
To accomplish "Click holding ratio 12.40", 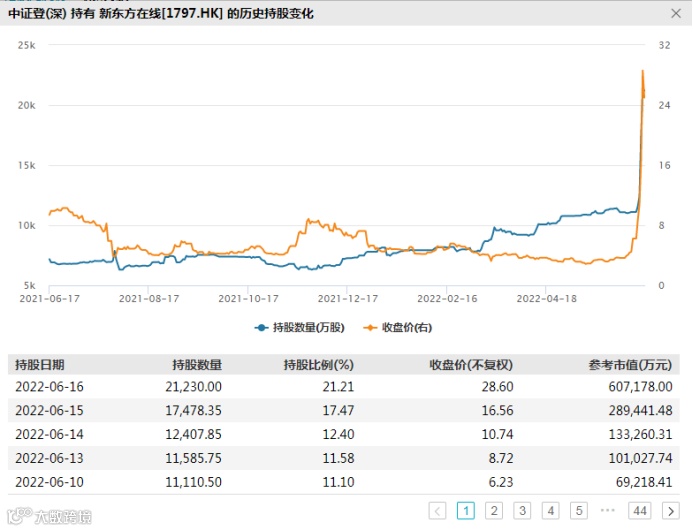I will [338, 435].
